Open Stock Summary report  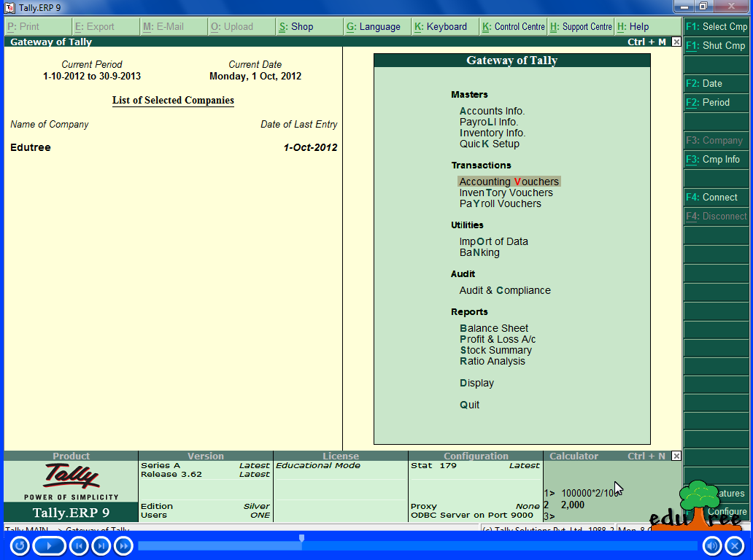coord(495,350)
